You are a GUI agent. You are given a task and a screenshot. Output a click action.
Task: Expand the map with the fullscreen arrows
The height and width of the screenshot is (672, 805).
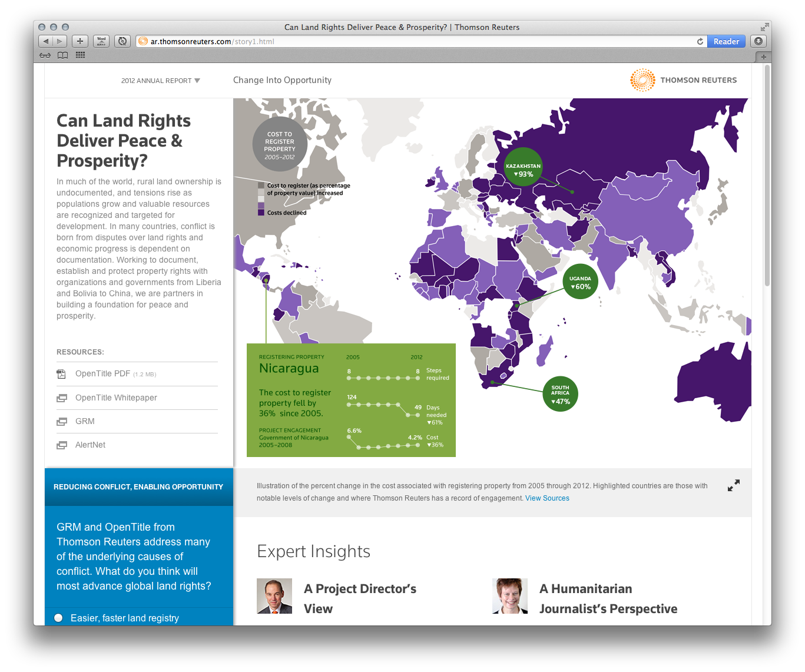point(733,485)
